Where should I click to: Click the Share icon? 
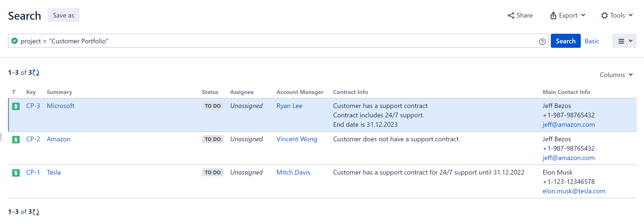[x=511, y=15]
